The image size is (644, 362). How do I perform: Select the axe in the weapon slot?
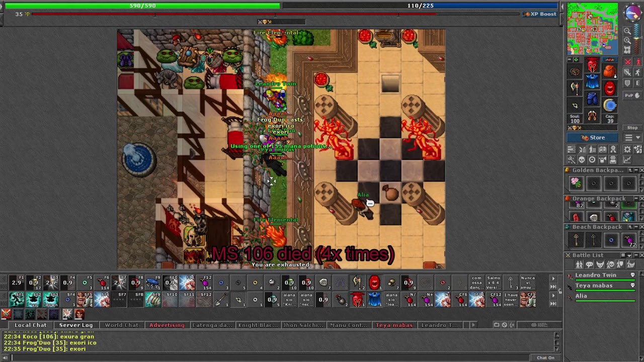575,87
